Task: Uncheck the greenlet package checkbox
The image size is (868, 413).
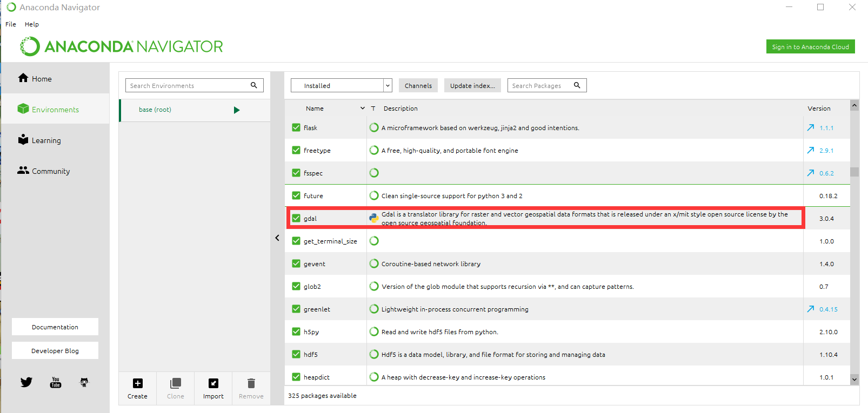Action: tap(296, 309)
